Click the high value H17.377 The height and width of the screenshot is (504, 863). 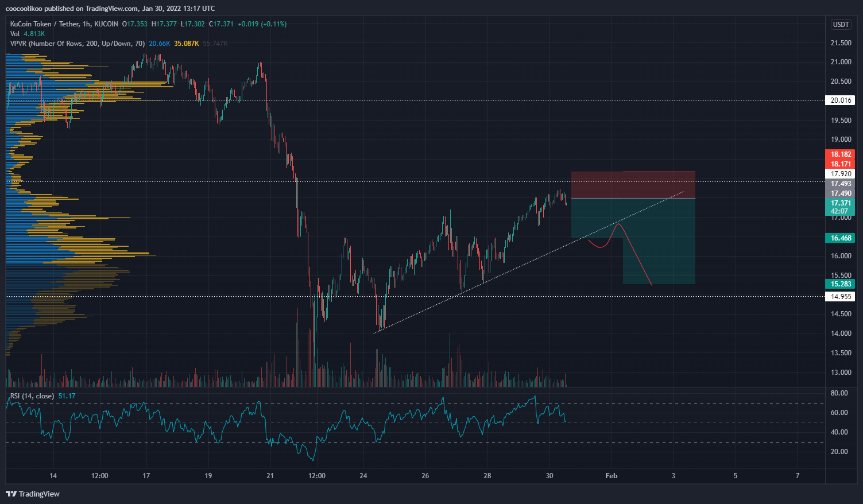coord(164,24)
